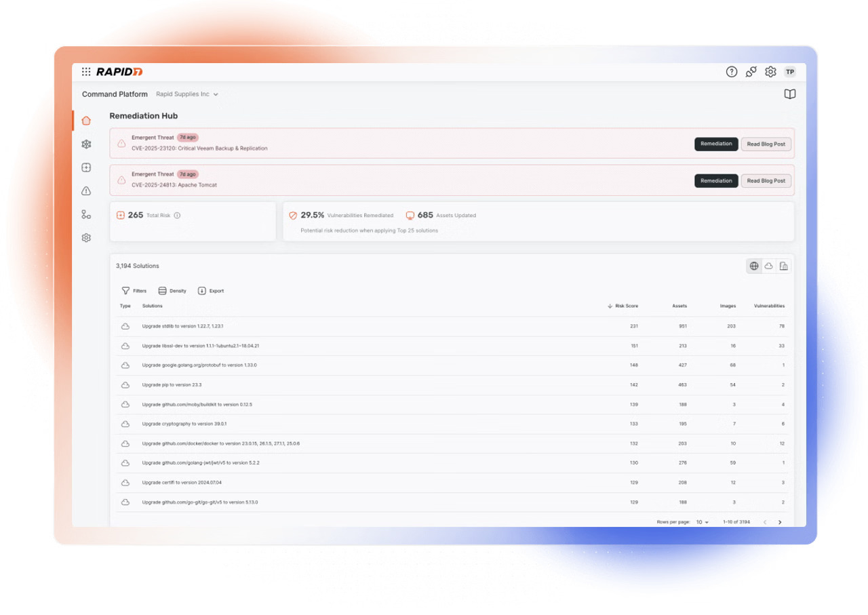Viewport: 868px width, 615px height.
Task: Switch to the globe all-solutions view
Action: point(753,266)
